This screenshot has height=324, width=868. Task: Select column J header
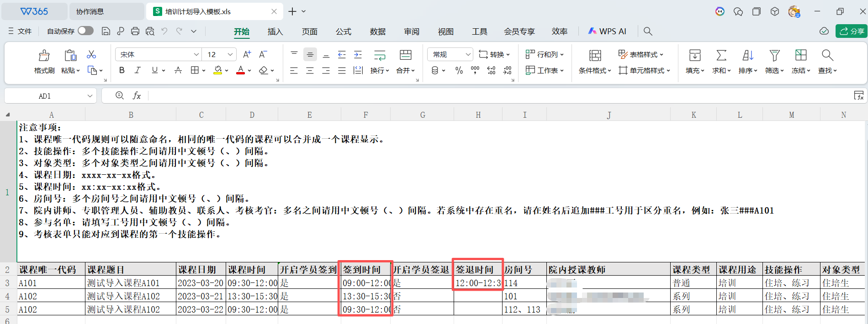click(x=609, y=115)
